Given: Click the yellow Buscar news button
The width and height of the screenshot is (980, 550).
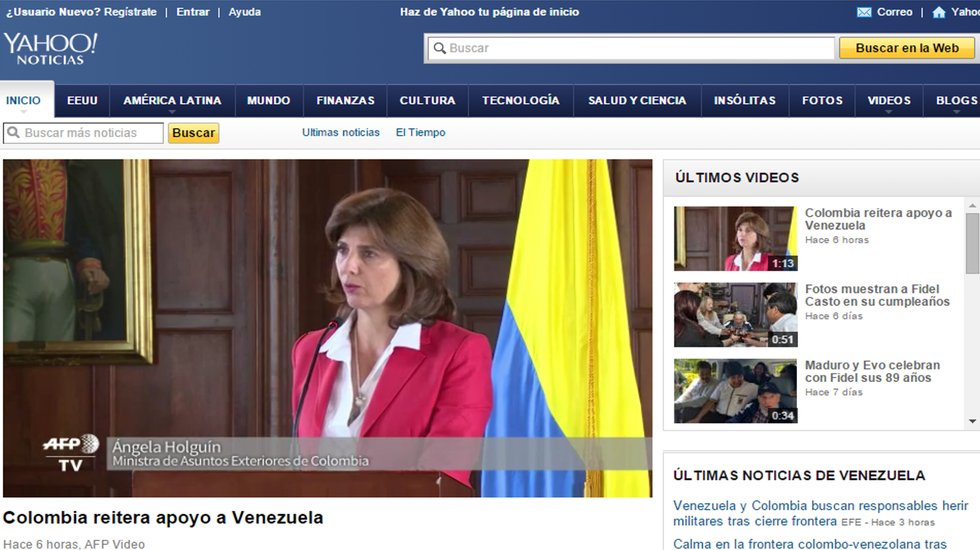Looking at the screenshot, I should click(x=194, y=133).
